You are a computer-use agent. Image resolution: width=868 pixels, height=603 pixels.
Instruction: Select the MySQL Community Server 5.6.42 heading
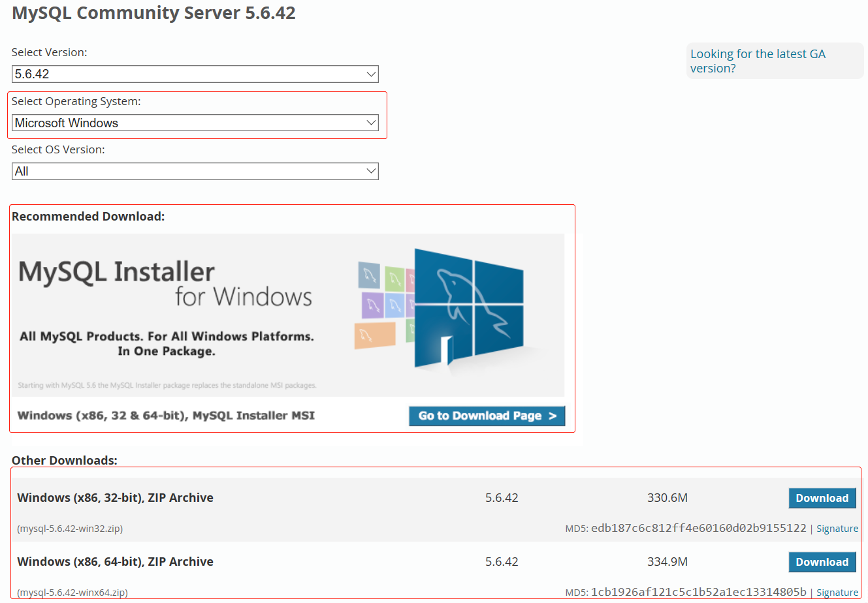coord(153,12)
